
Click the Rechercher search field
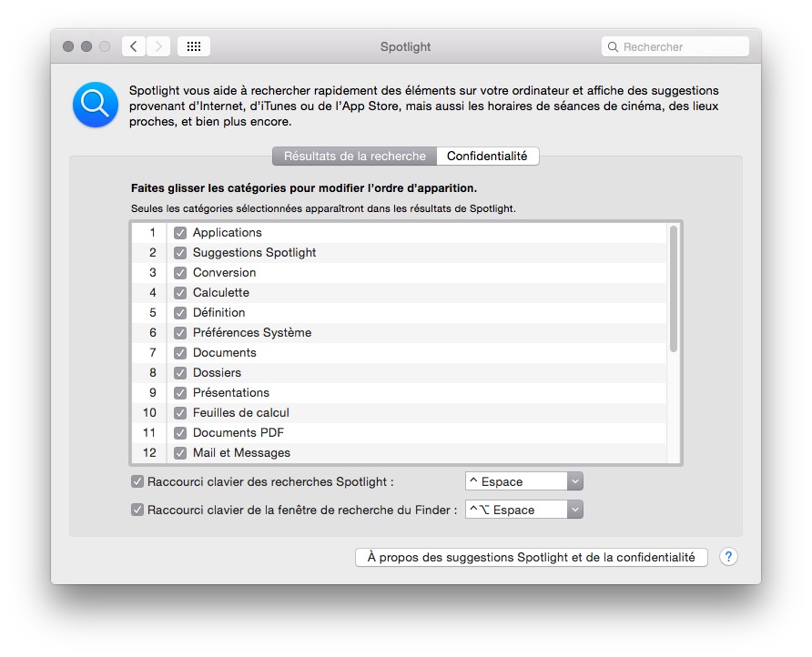tap(675, 46)
